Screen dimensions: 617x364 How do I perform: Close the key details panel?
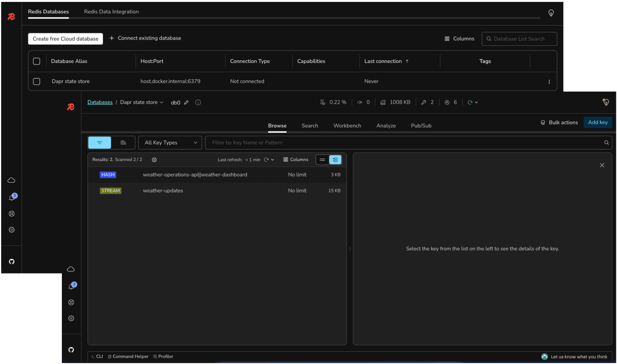pyautogui.click(x=602, y=165)
